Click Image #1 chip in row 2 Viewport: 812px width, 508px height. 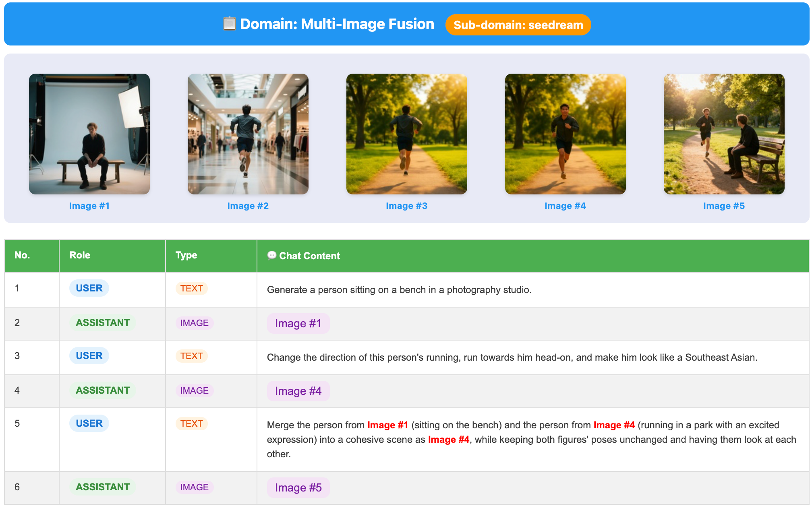pyautogui.click(x=298, y=323)
